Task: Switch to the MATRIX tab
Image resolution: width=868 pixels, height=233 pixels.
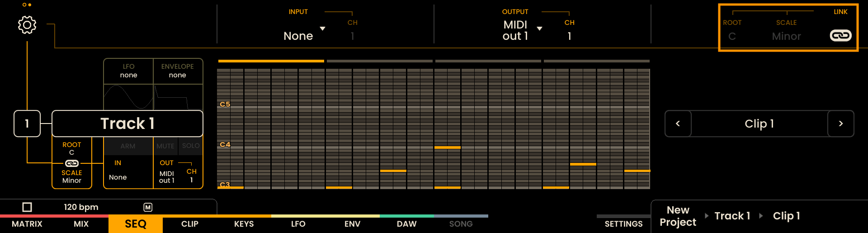Action: (x=27, y=224)
